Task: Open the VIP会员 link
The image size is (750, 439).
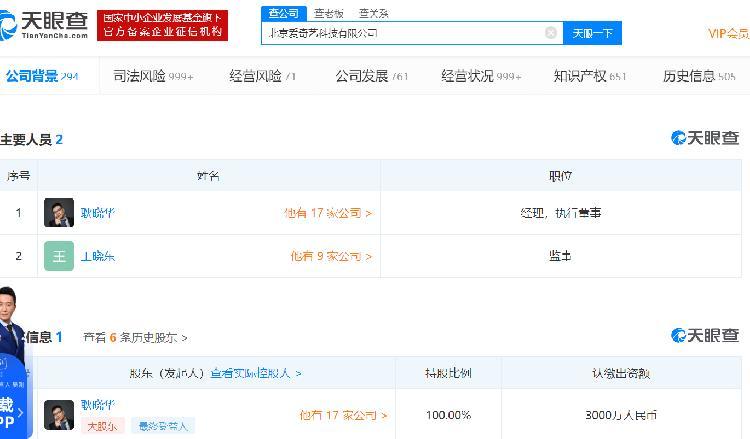Action: coord(728,33)
